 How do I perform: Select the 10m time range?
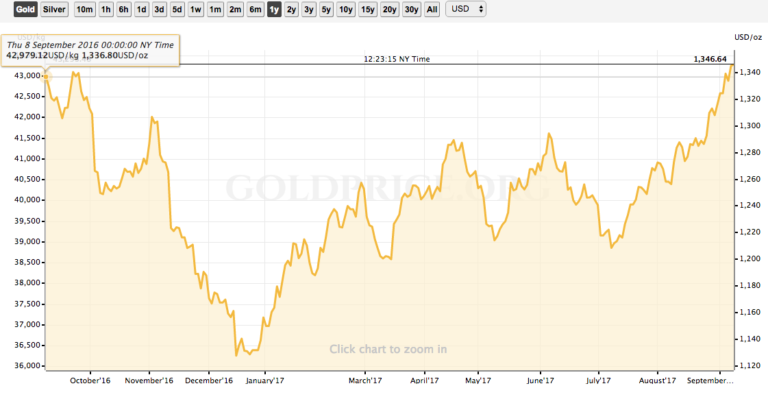click(x=84, y=9)
